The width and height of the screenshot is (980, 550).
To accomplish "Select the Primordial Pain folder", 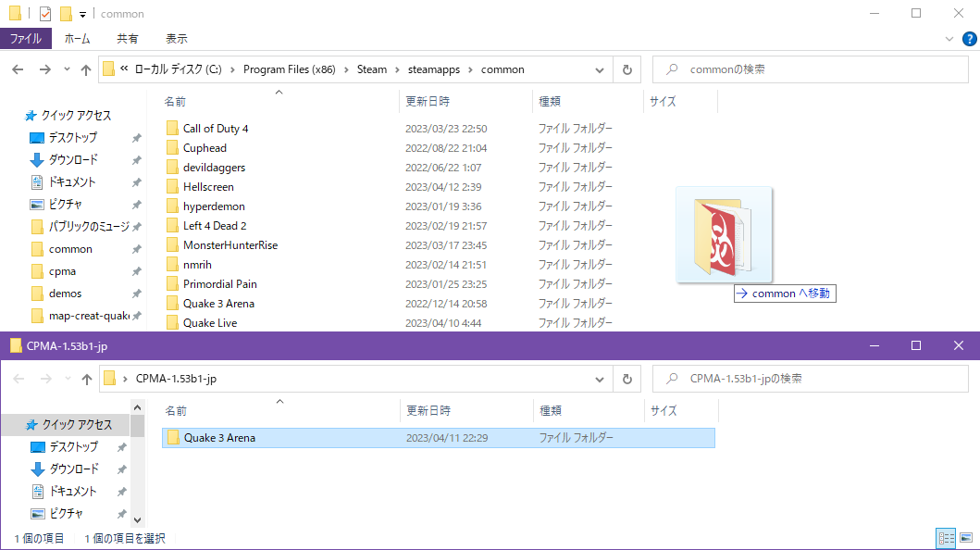I will pyautogui.click(x=219, y=283).
